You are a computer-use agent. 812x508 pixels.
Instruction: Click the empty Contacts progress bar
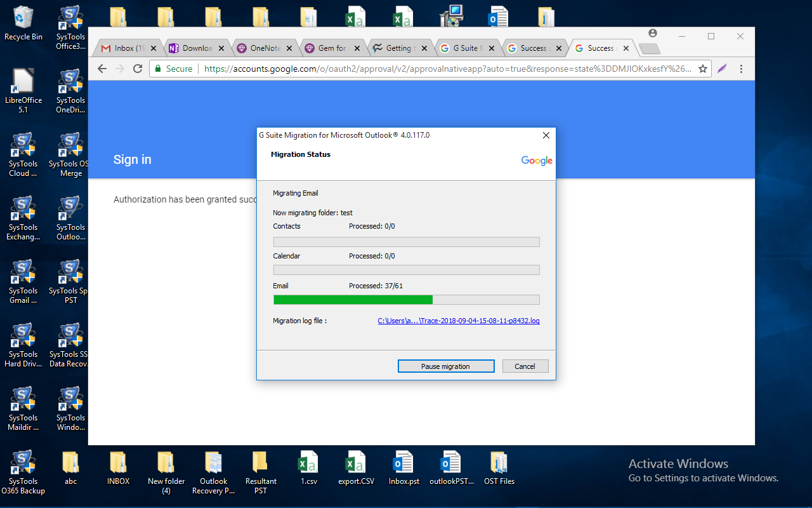pyautogui.click(x=406, y=242)
